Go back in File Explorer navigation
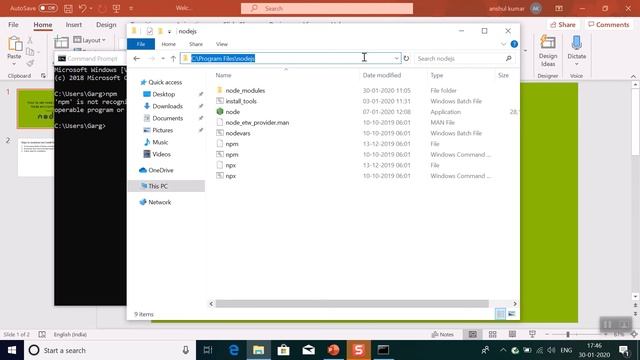Screen dimensions: 640x360 [x=137, y=59]
